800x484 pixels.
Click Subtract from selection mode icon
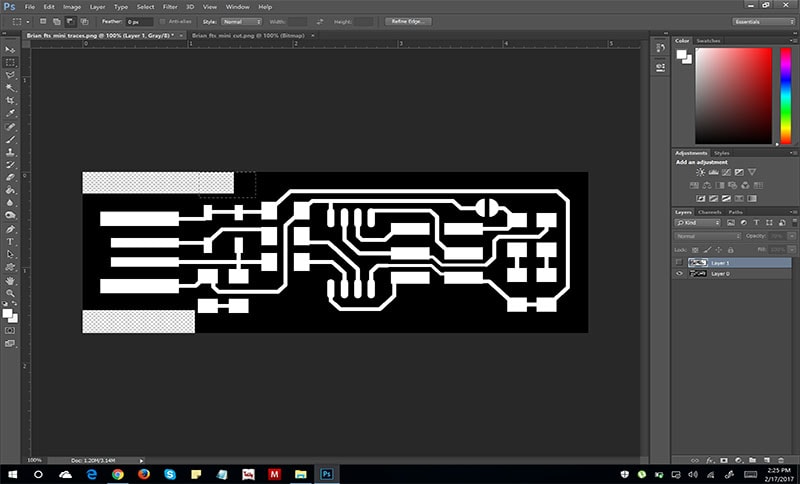pyautogui.click(x=70, y=21)
